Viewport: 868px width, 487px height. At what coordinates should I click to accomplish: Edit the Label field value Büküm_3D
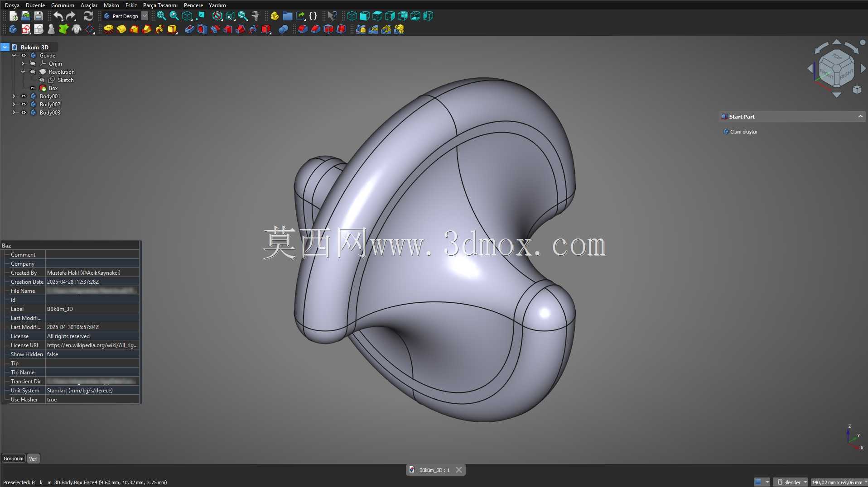click(x=92, y=309)
